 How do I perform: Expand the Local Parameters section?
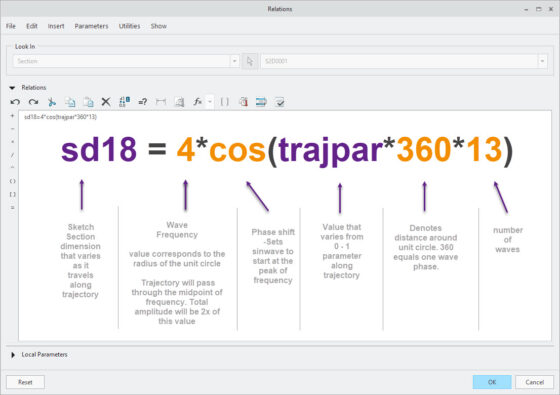(x=13, y=355)
